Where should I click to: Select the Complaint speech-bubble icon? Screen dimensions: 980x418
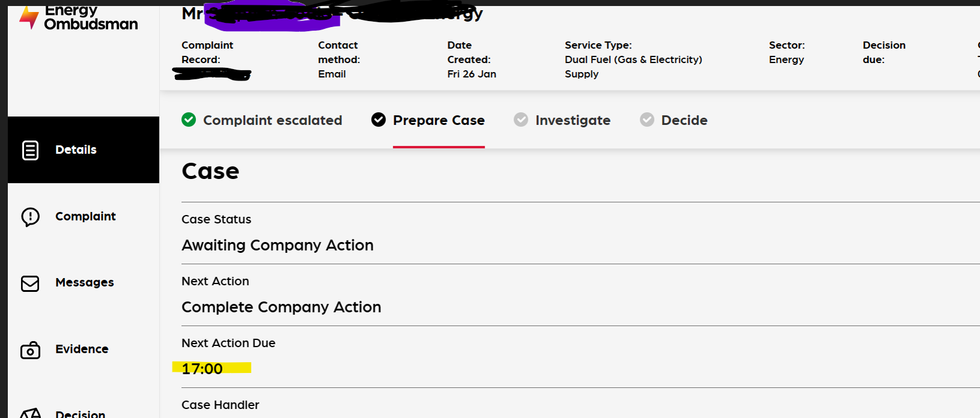click(x=30, y=217)
